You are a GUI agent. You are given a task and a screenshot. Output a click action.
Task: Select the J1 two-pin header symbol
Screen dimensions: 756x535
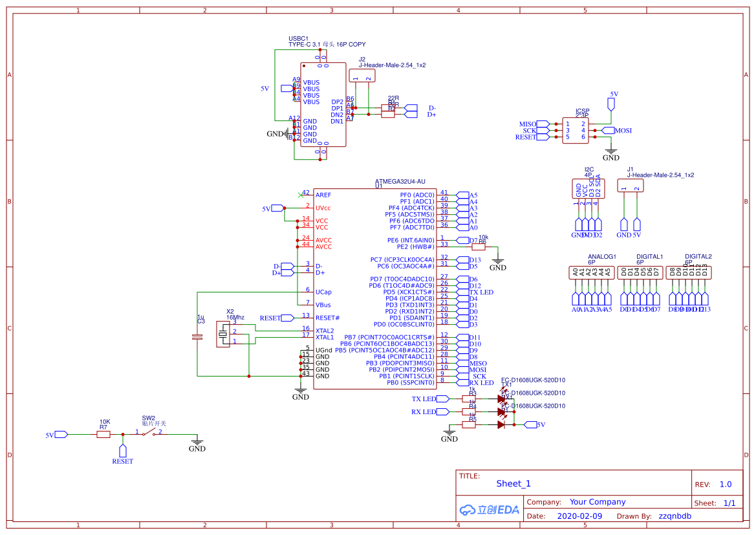(630, 186)
